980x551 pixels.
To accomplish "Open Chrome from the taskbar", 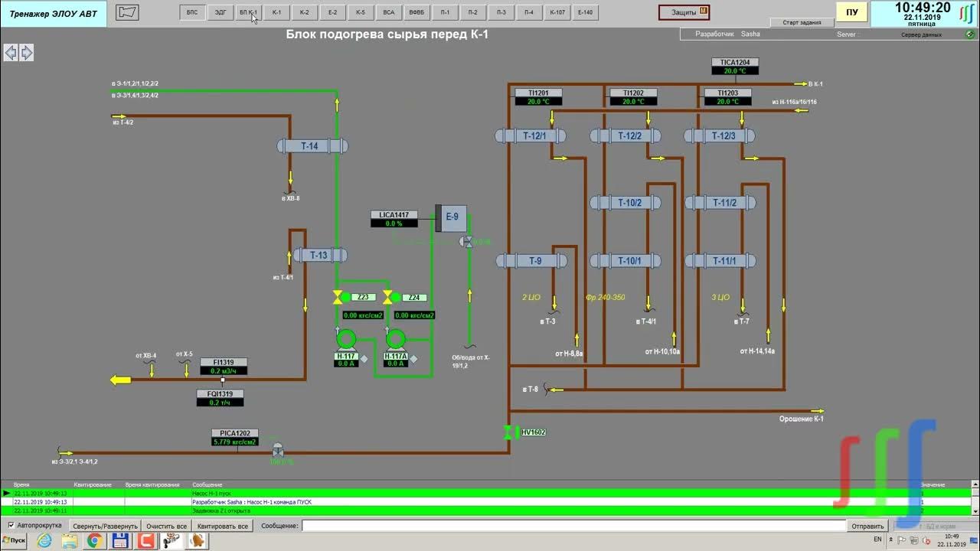I will click(94, 541).
